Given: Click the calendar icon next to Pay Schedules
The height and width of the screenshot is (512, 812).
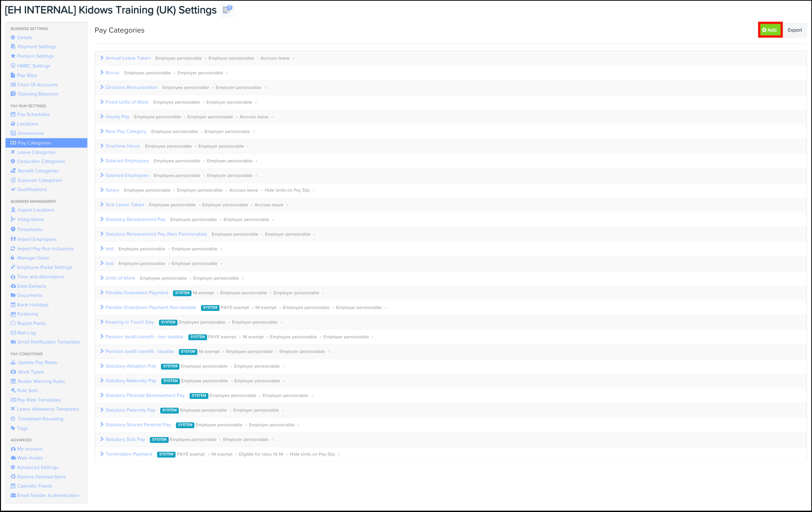Looking at the screenshot, I should click(13, 114).
